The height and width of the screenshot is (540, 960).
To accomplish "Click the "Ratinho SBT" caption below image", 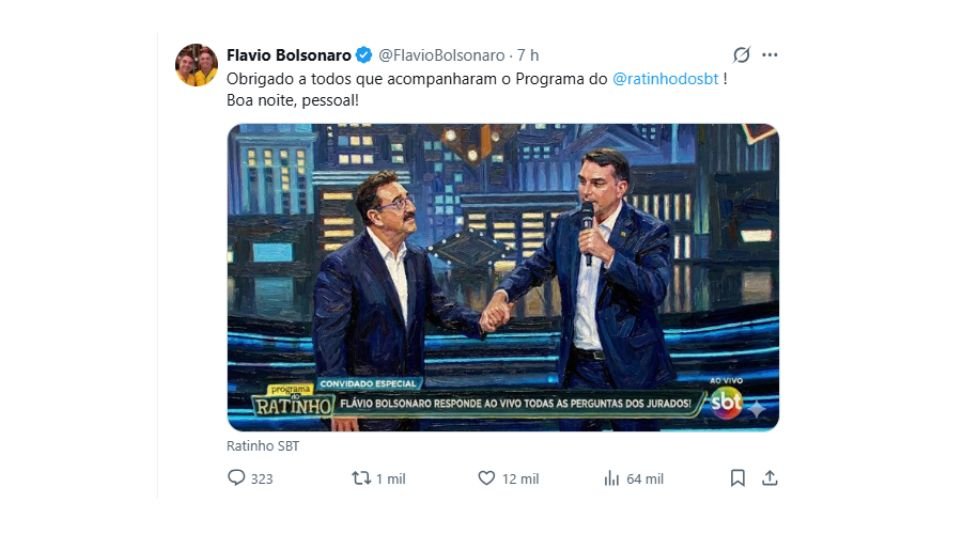I will [263, 446].
